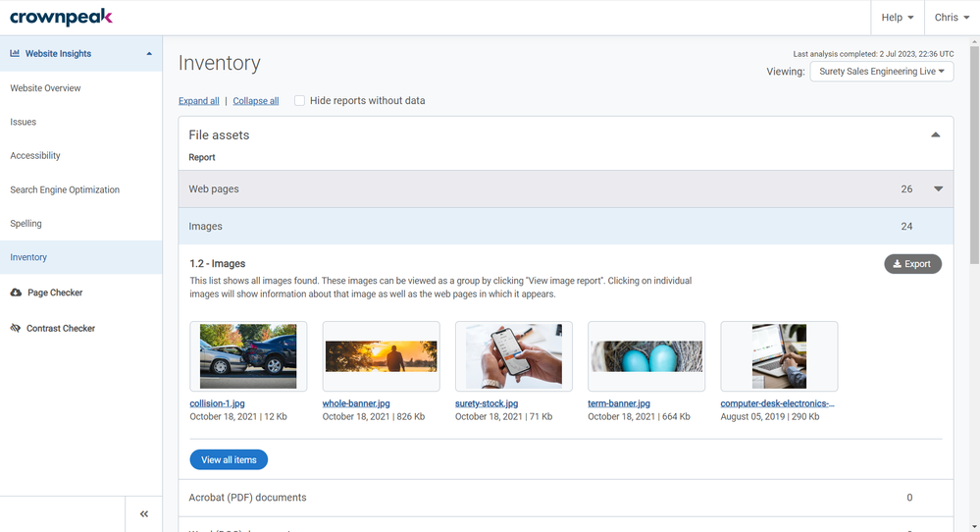This screenshot has width=980, height=532.
Task: Open the Chris user dropdown
Action: (952, 18)
